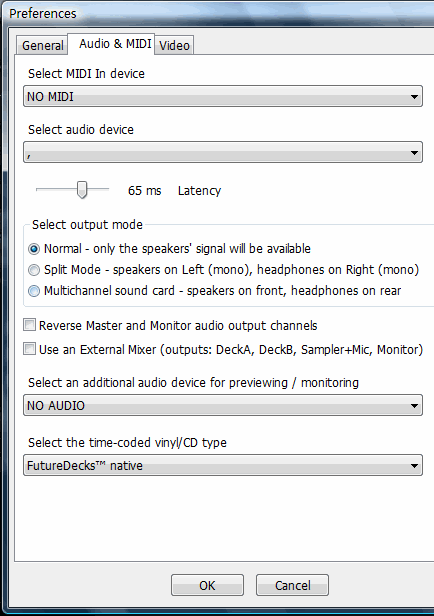Click the left end of the latency track

(x=37, y=189)
